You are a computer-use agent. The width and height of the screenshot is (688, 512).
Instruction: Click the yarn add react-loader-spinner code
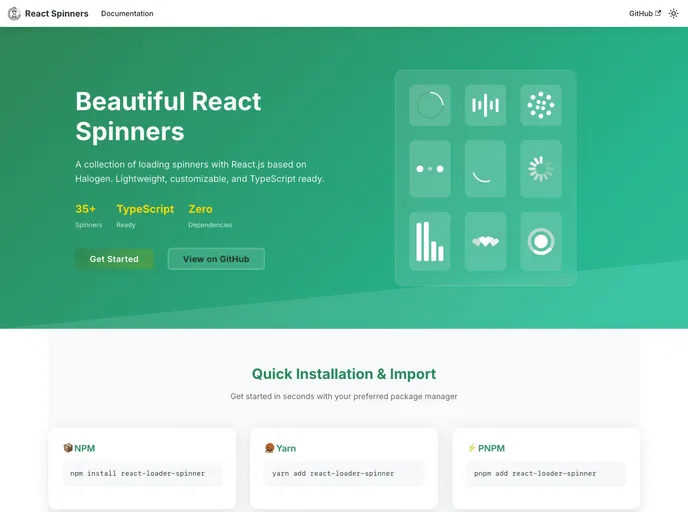(x=344, y=473)
